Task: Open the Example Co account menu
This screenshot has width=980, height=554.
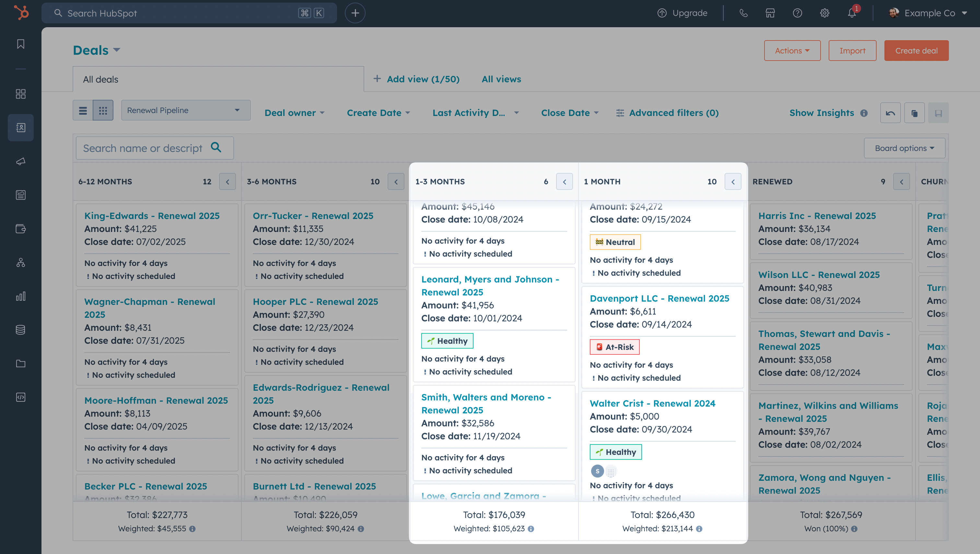Action: [x=928, y=13]
